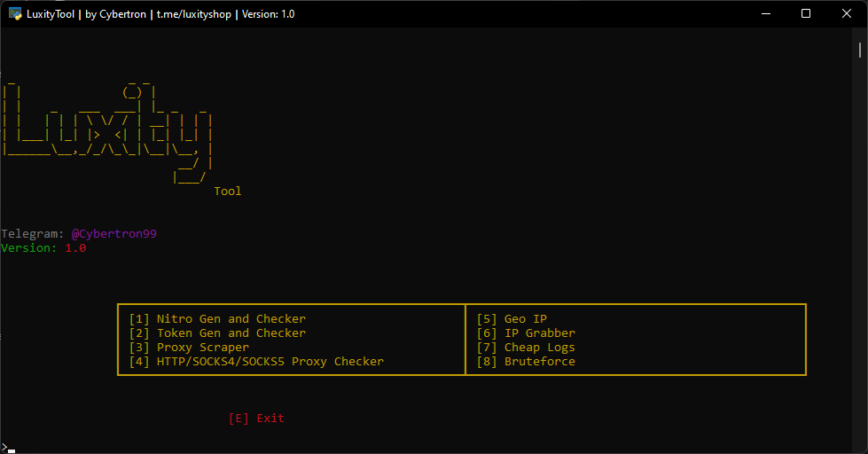Close the LuxityTool window
The height and width of the screenshot is (454, 868).
pos(846,14)
